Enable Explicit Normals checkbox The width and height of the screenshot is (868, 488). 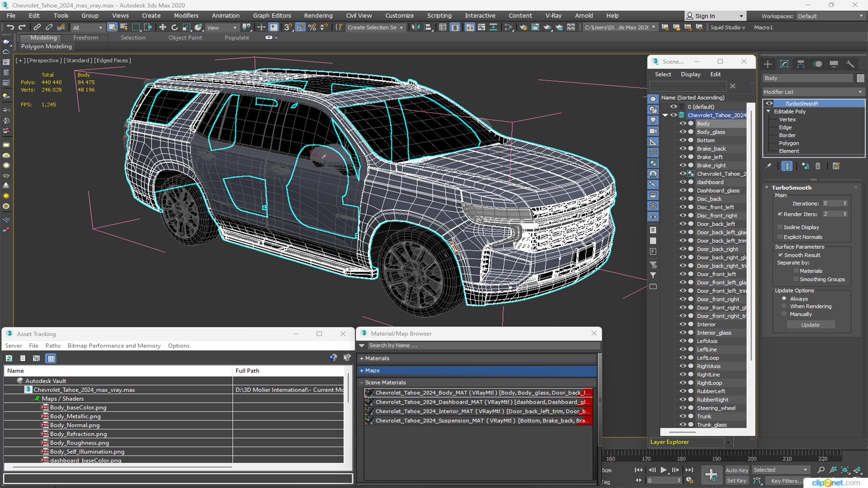780,237
